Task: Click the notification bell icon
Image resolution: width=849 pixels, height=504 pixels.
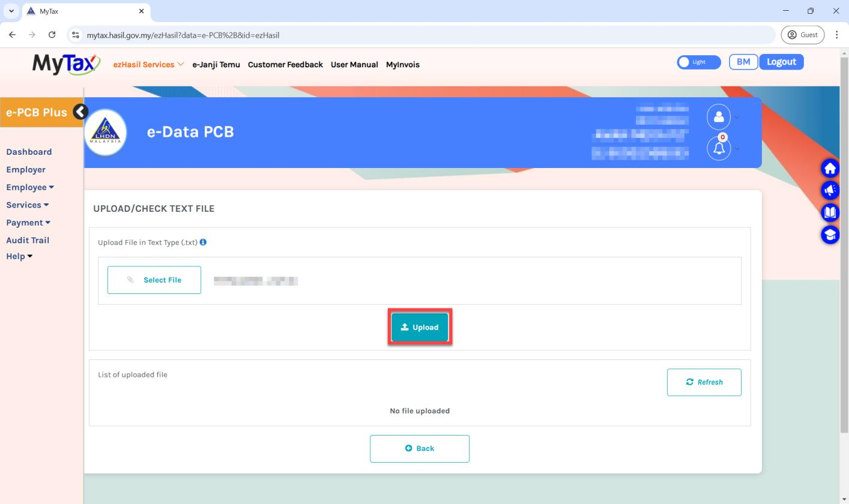Action: 719,148
